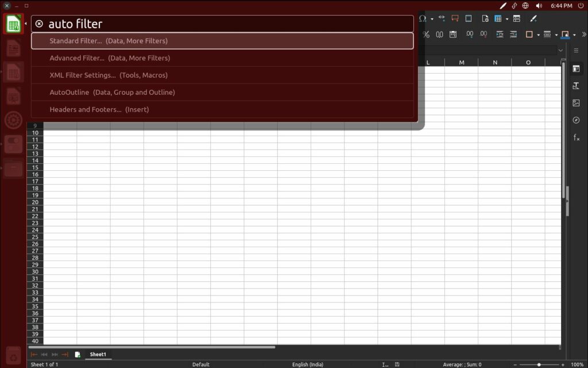This screenshot has width=588, height=368.
Task: Clear the HUD search text with the X icon
Action: (39, 24)
